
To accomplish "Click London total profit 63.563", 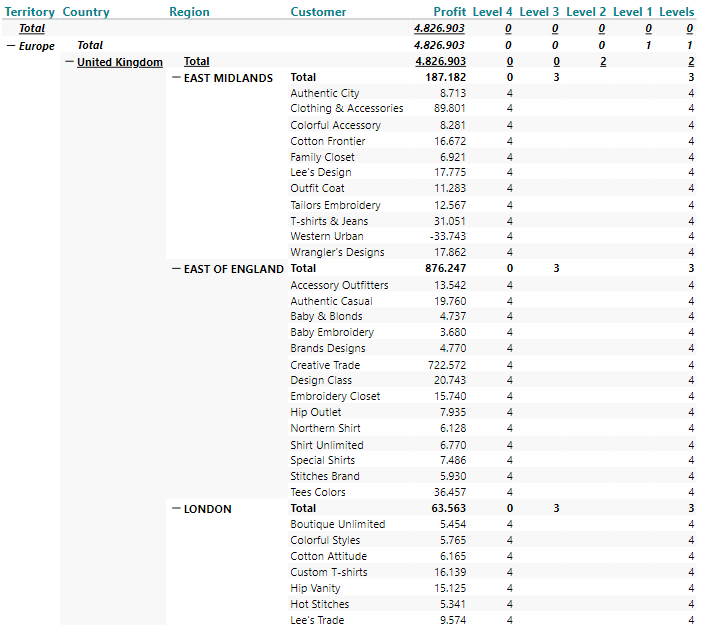I will [x=448, y=508].
